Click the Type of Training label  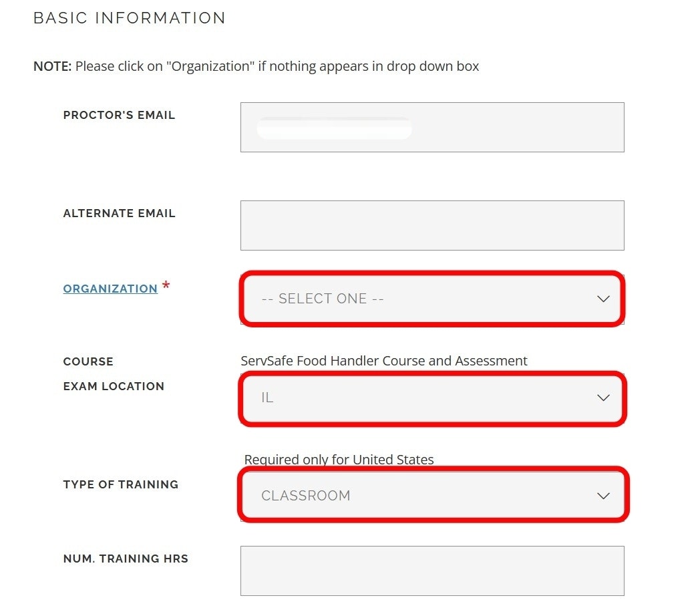(121, 484)
